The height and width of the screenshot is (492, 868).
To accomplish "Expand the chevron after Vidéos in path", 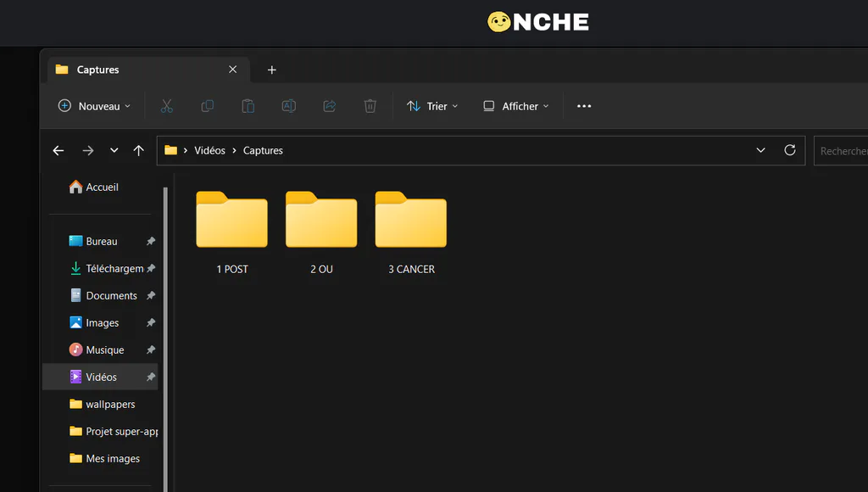I will pos(234,151).
